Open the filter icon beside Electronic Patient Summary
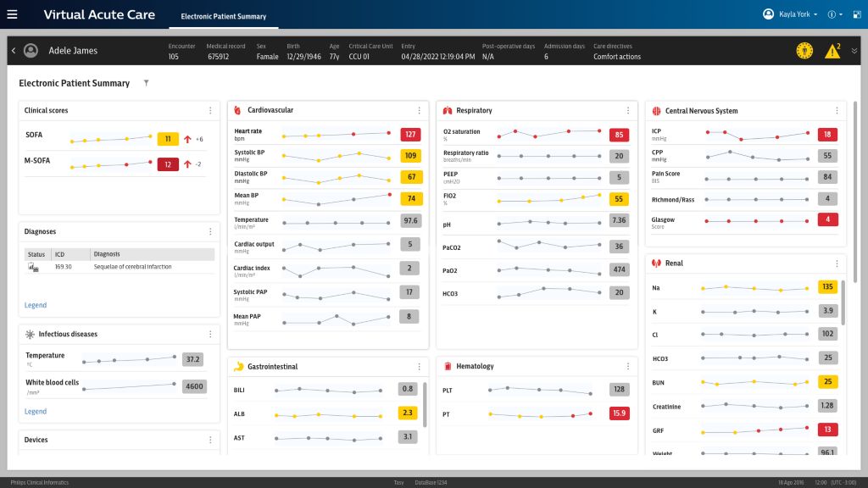This screenshot has width=868, height=488. (x=146, y=83)
